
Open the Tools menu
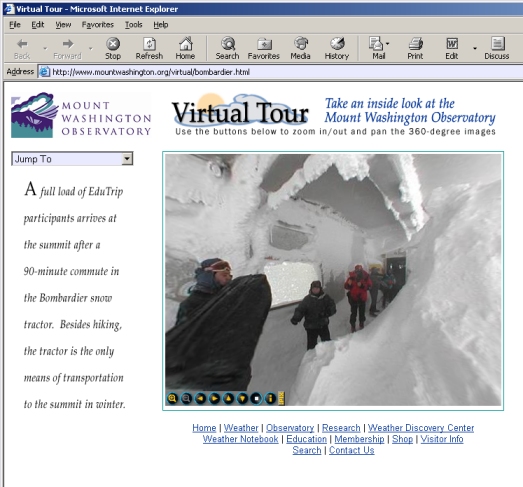(x=133, y=25)
